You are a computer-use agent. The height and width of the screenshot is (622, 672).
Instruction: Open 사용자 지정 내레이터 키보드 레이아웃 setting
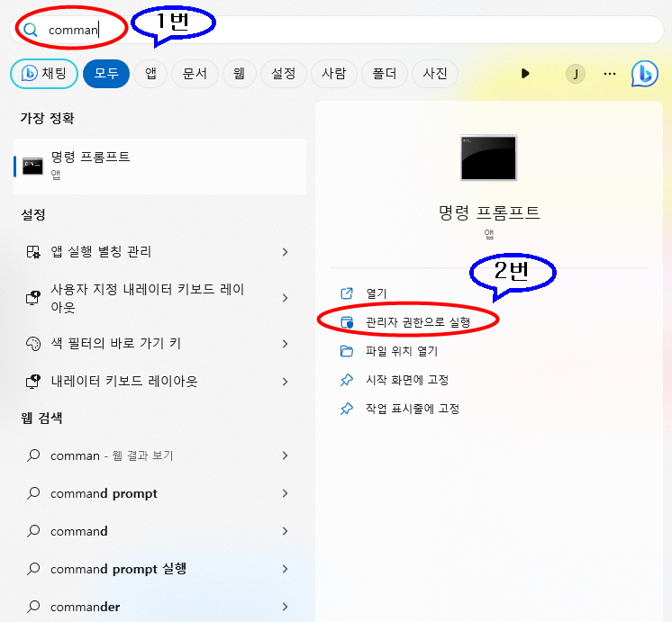point(159,298)
